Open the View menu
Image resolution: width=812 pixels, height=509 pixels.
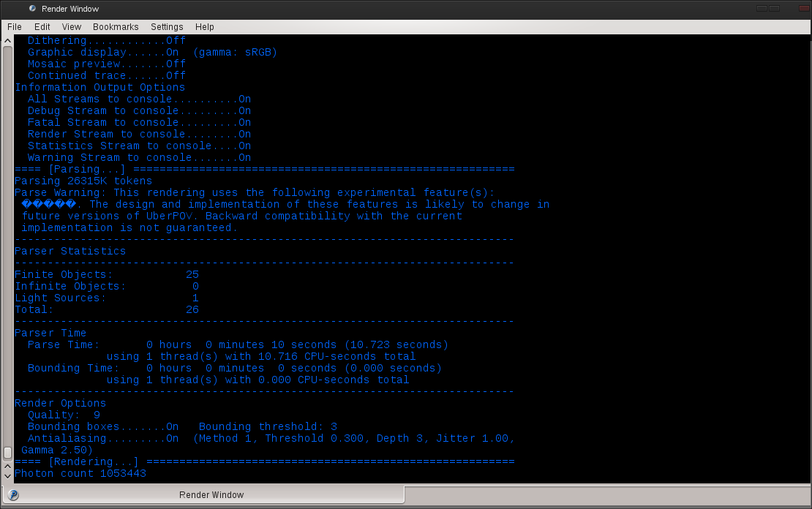[x=72, y=27]
